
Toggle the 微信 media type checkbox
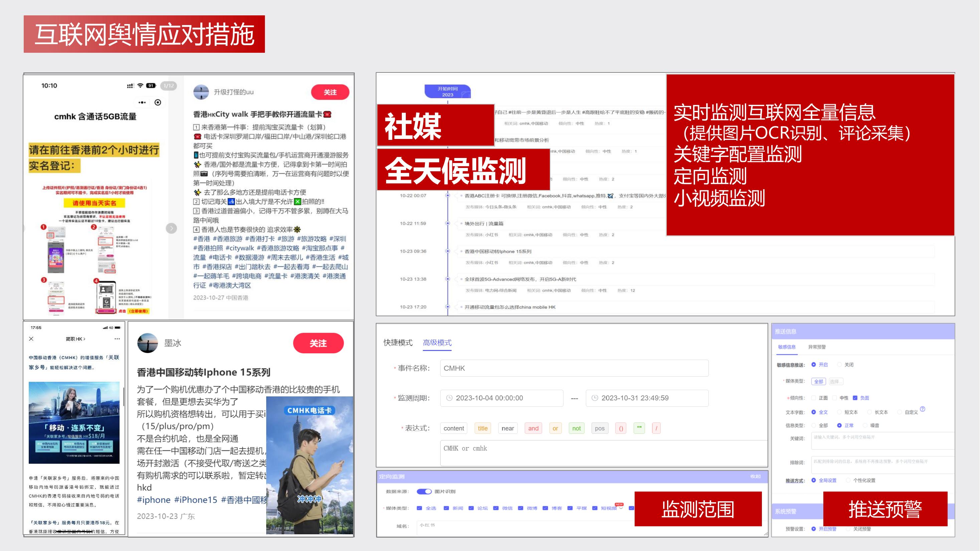click(496, 508)
